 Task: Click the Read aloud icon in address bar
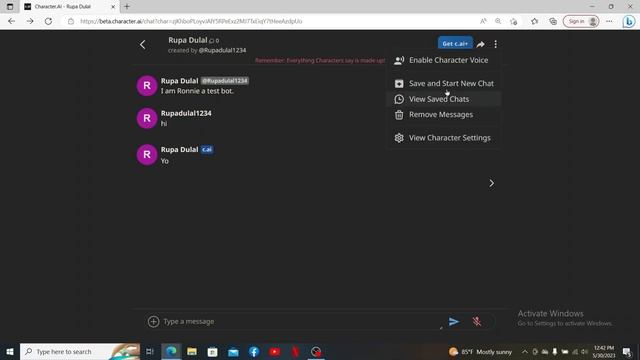[x=483, y=21]
